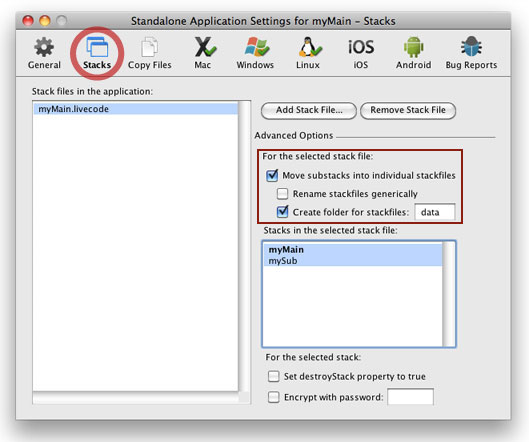This screenshot has height=442, width=529.
Task: Open the Windows build settings
Action: tap(255, 53)
